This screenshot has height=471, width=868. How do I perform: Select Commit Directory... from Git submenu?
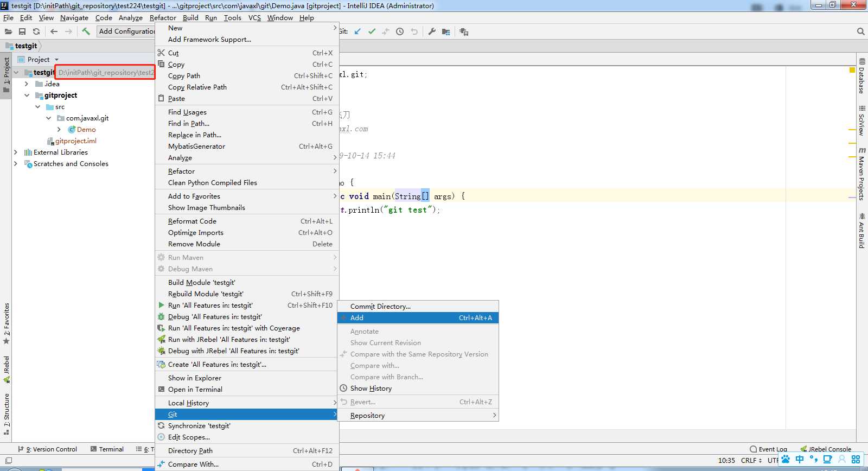[x=418, y=306]
